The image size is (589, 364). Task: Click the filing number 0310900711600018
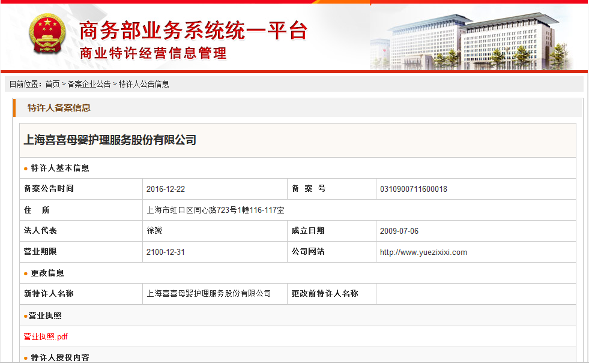click(x=414, y=189)
